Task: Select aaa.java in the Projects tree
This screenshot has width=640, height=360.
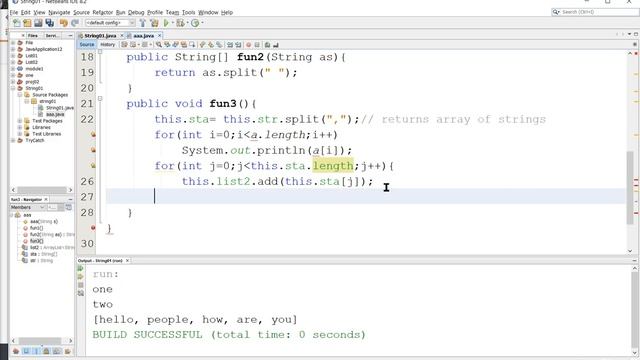Action: [x=55, y=114]
